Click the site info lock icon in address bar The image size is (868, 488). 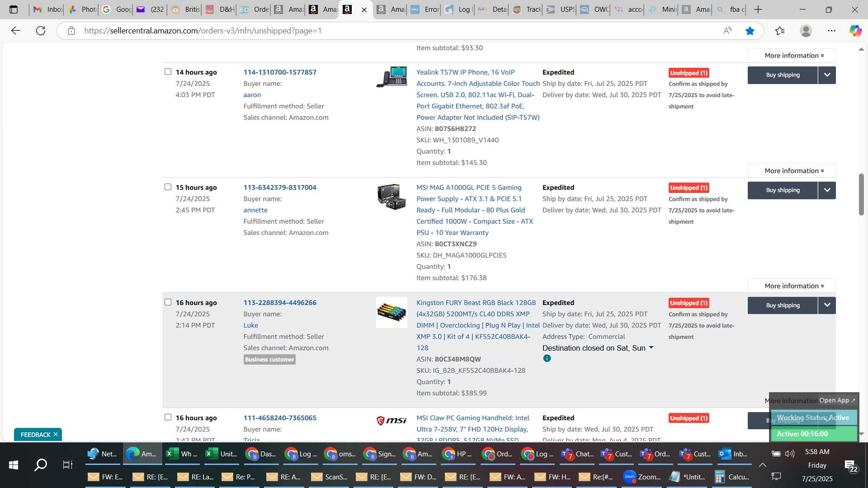[x=71, y=31]
